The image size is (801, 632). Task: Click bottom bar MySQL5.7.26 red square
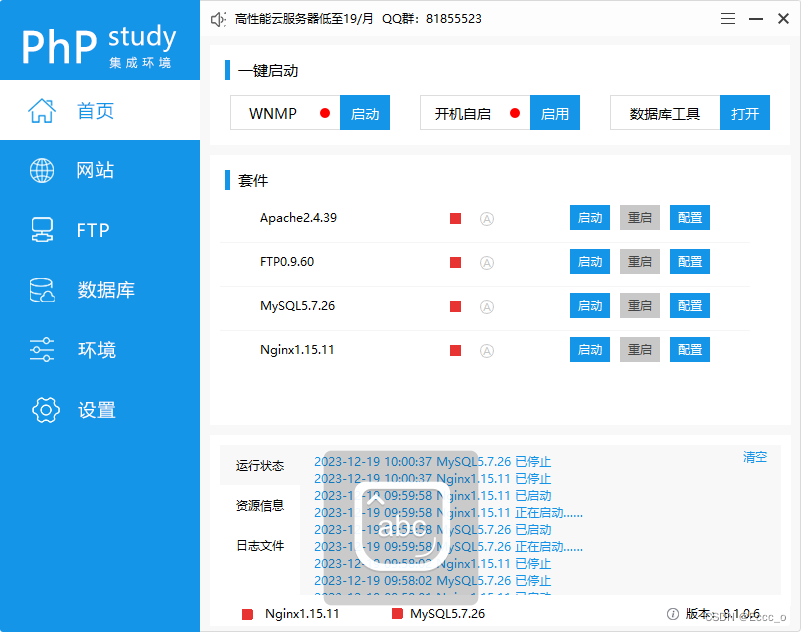pyautogui.click(x=397, y=614)
